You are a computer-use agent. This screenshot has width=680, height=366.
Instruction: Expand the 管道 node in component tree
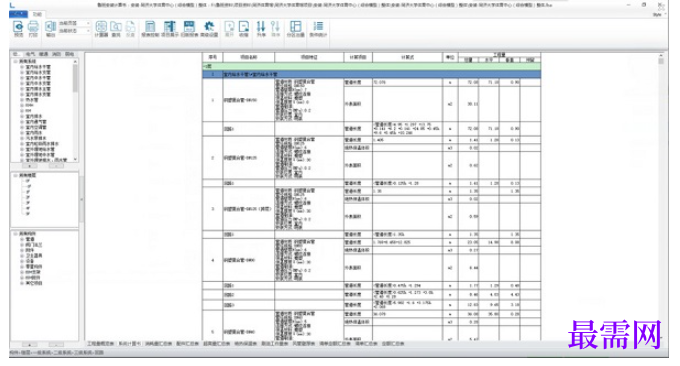pos(22,239)
